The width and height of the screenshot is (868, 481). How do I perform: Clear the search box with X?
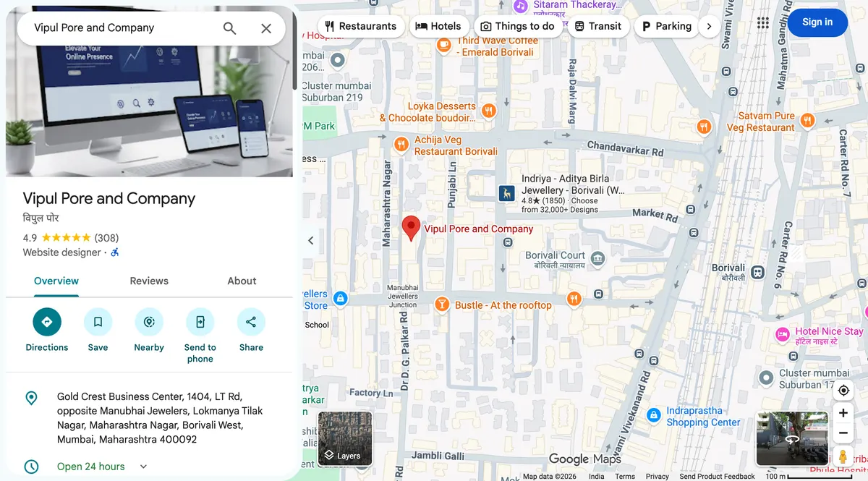point(266,28)
